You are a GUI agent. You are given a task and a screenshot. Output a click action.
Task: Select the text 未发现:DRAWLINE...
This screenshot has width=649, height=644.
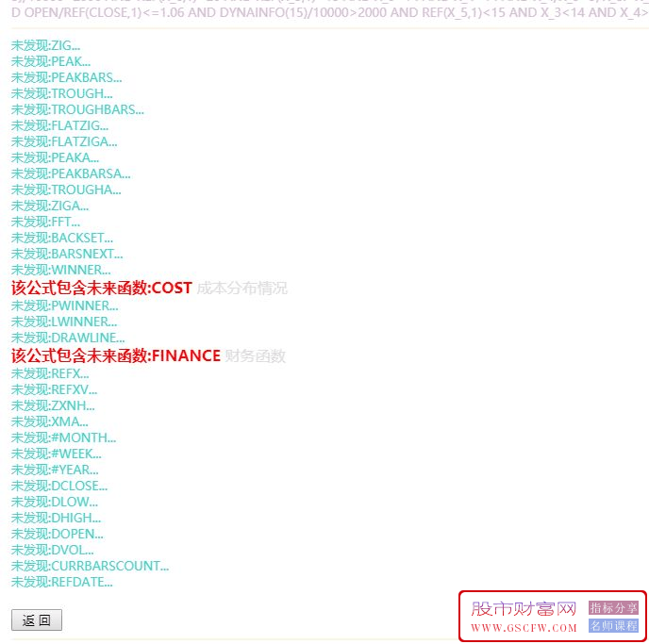[68, 338]
